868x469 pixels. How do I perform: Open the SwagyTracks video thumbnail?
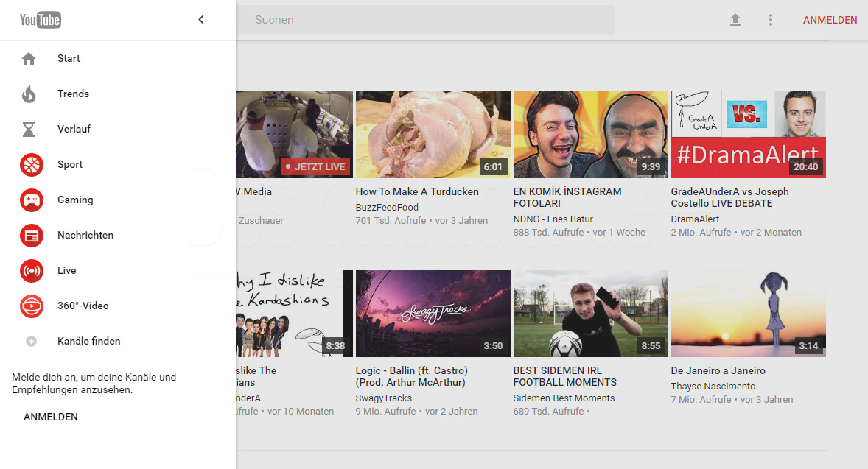tap(433, 314)
